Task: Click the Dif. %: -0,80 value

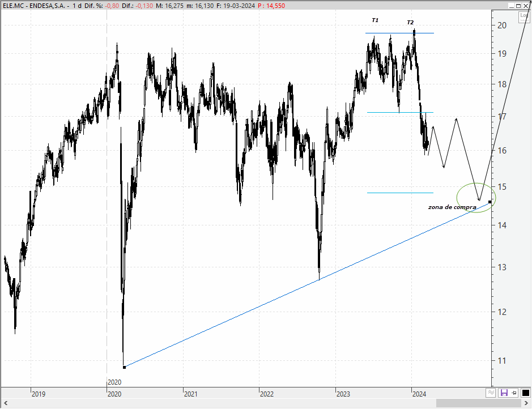Action: coord(102,6)
